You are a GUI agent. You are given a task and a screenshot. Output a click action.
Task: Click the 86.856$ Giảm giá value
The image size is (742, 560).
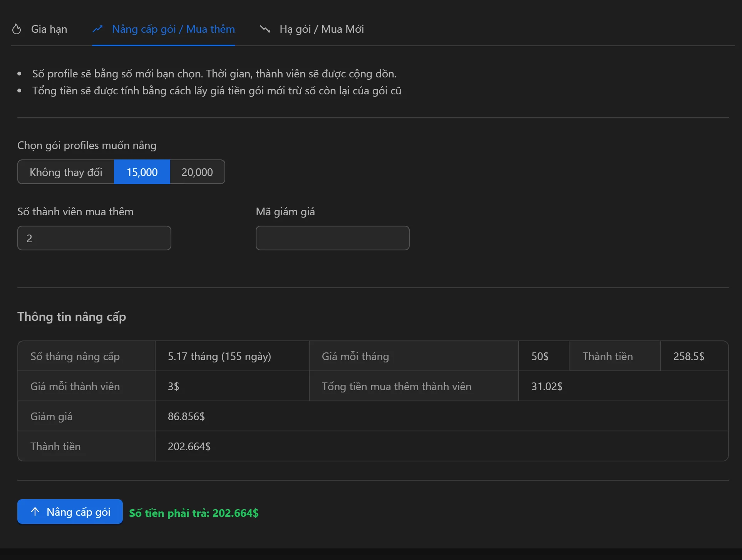point(186,416)
